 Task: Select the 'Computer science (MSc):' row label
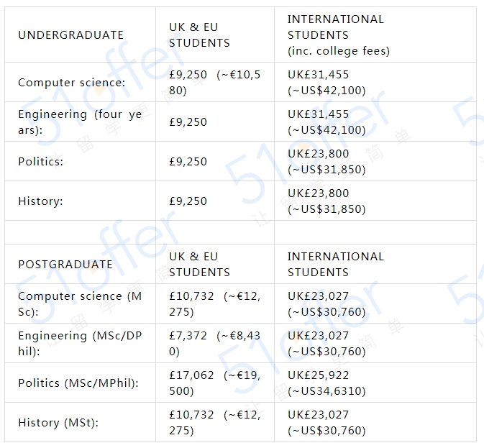(80, 303)
